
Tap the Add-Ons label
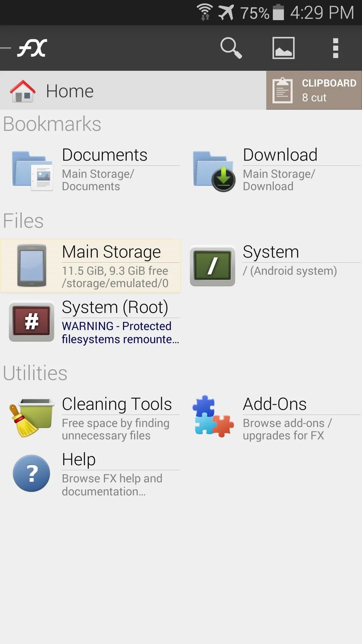pyautogui.click(x=275, y=404)
